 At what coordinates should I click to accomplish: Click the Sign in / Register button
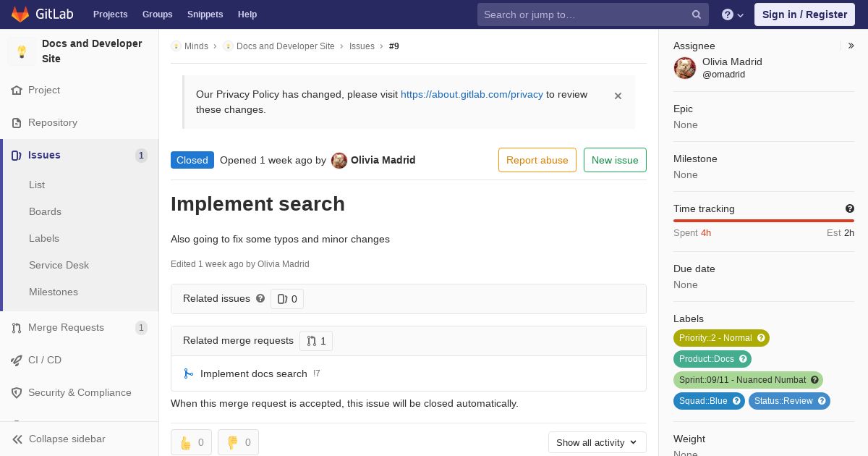[804, 14]
